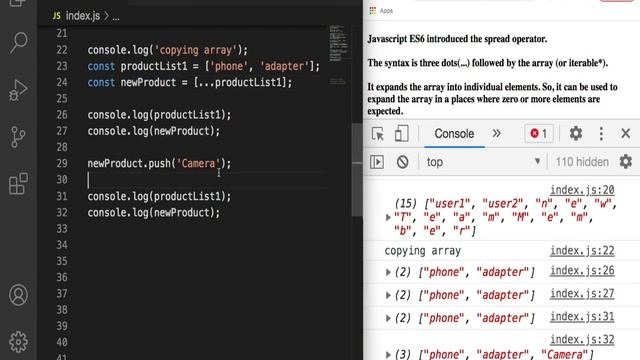
Task: Open the Extensions view
Action: click(18, 184)
